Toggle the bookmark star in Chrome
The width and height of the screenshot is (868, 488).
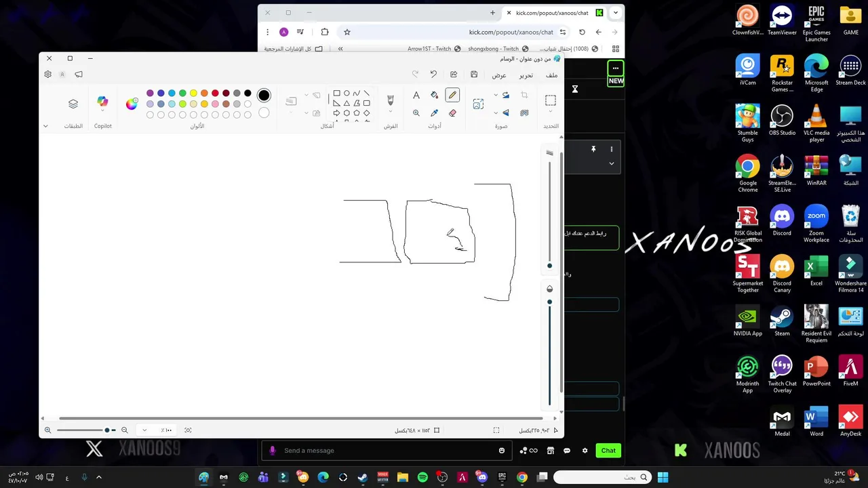[347, 32]
